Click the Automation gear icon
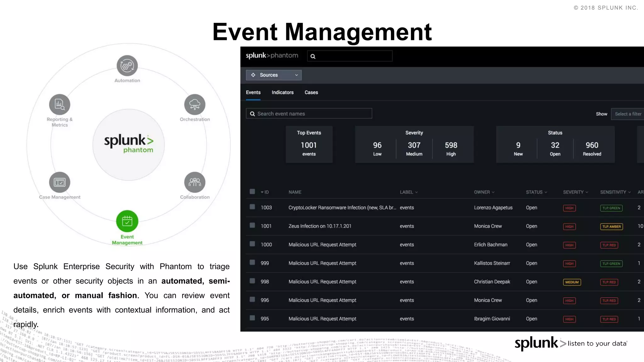This screenshot has height=362, width=644. pyautogui.click(x=127, y=66)
